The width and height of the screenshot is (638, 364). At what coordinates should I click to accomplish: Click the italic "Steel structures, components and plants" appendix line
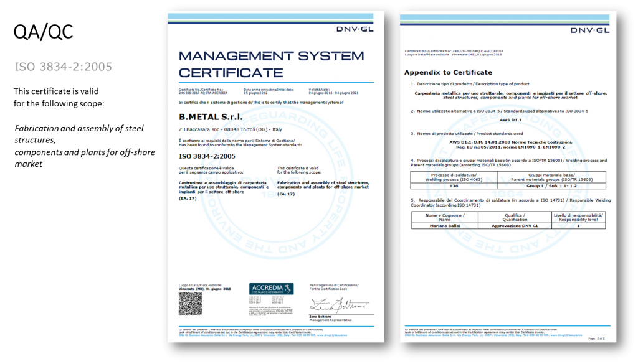coord(510,98)
